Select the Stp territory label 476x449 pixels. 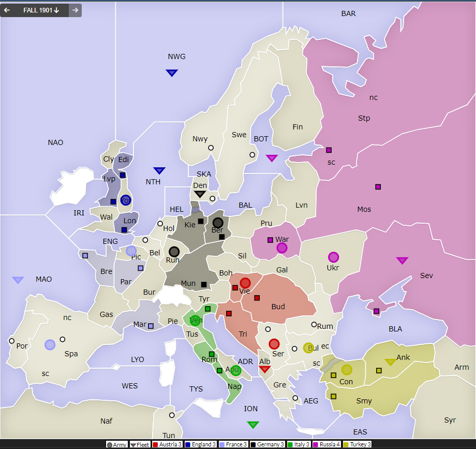point(364,118)
